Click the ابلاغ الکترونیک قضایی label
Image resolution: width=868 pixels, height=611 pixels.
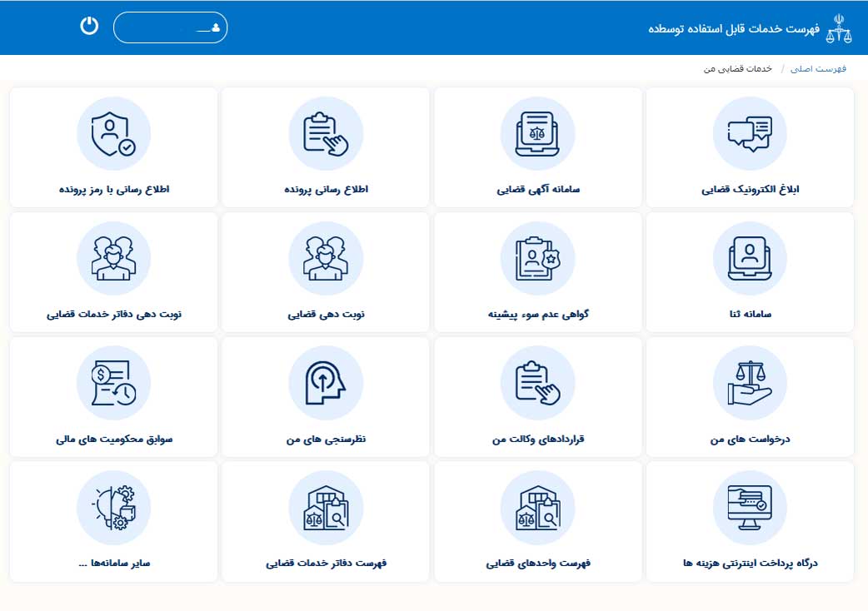coord(750,189)
